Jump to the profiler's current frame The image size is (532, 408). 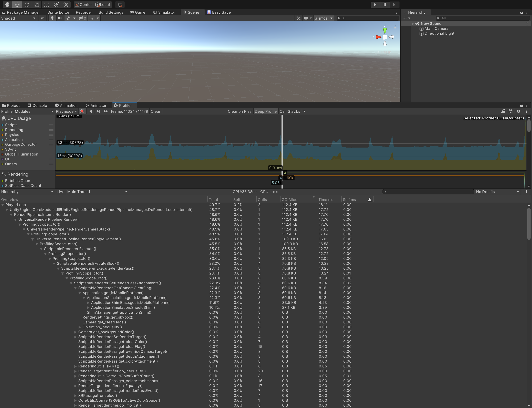point(106,111)
